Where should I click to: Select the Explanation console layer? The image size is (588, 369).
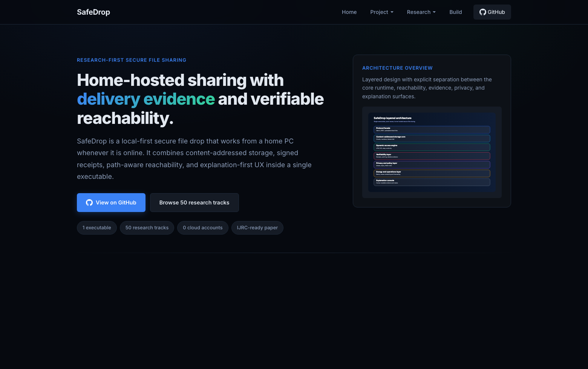coord(432,182)
